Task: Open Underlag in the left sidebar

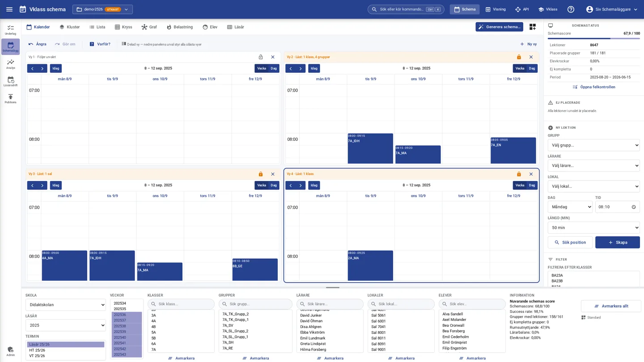Action: click(10, 30)
